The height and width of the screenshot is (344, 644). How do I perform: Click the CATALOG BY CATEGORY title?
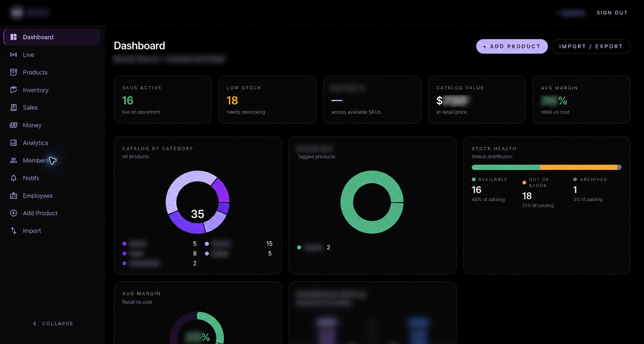click(158, 149)
